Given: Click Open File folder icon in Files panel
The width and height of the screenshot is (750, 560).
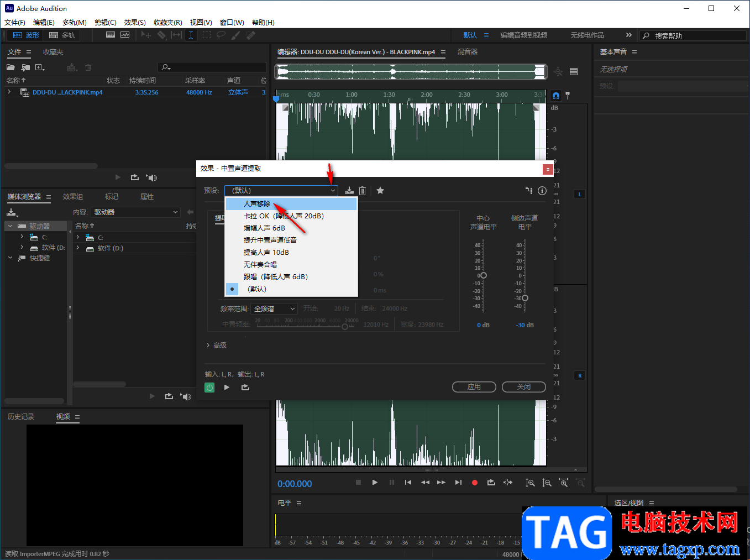Looking at the screenshot, I should tap(11, 67).
